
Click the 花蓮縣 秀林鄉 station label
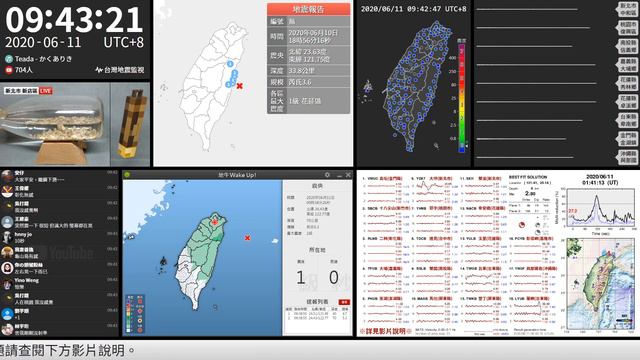point(628,83)
